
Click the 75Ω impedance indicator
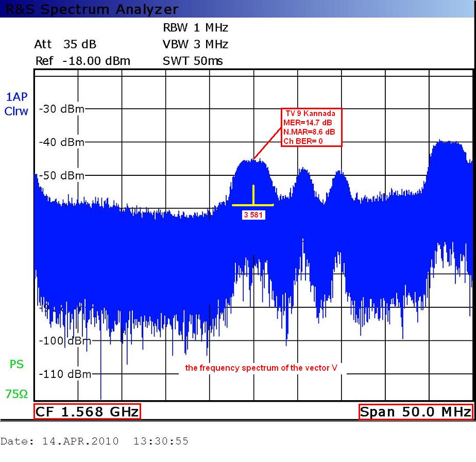[x=16, y=394]
